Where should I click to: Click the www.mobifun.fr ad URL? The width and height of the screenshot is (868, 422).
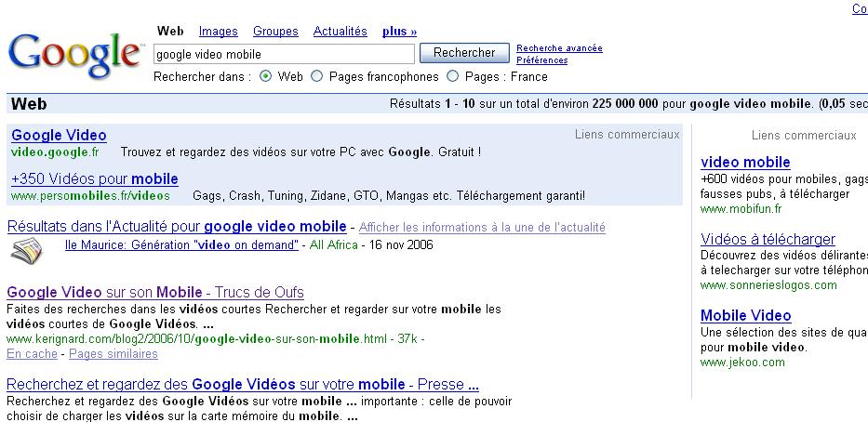click(741, 209)
